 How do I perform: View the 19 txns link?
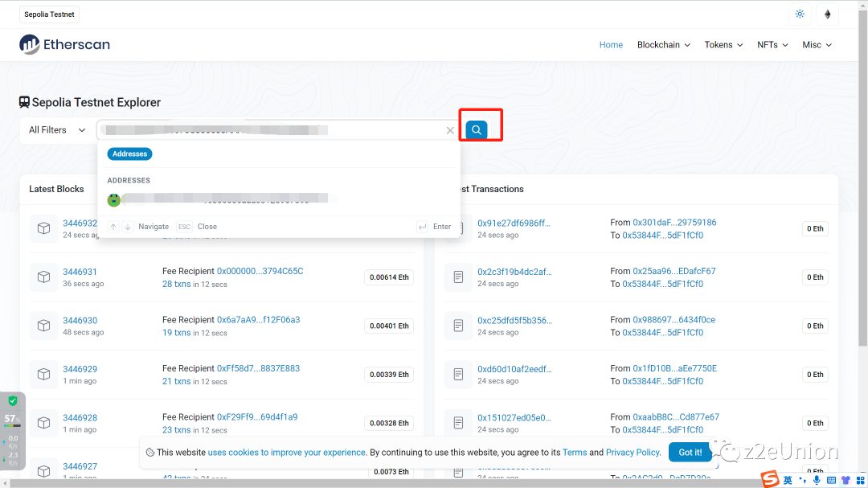pyautogui.click(x=176, y=333)
